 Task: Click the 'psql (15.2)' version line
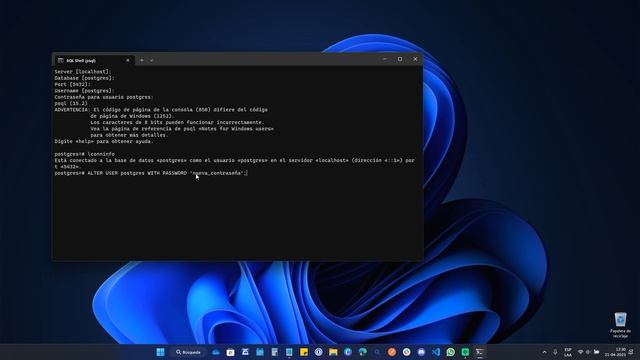tap(71, 103)
